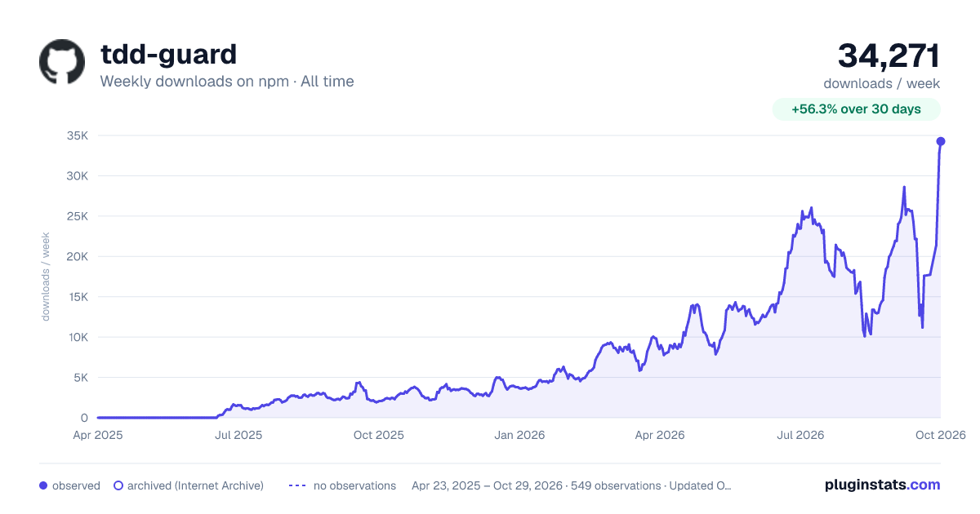
Task: Click the 10K y-axis label
Action: point(77,337)
